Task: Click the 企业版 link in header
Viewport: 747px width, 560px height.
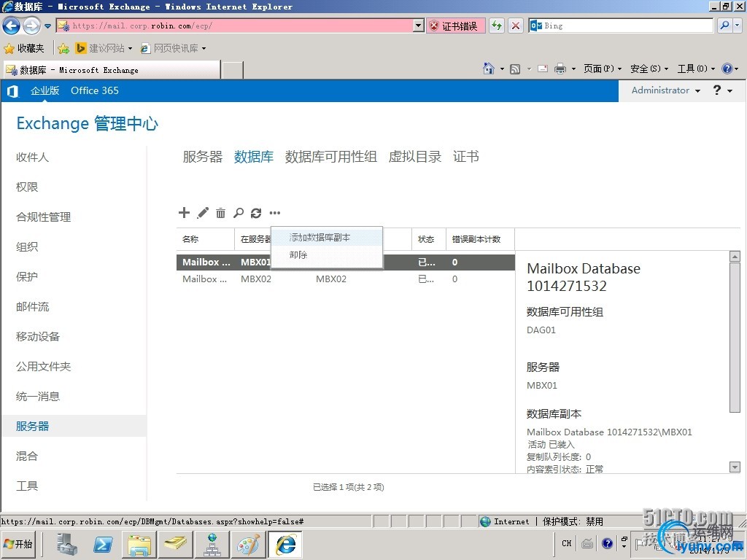Action: [x=44, y=90]
